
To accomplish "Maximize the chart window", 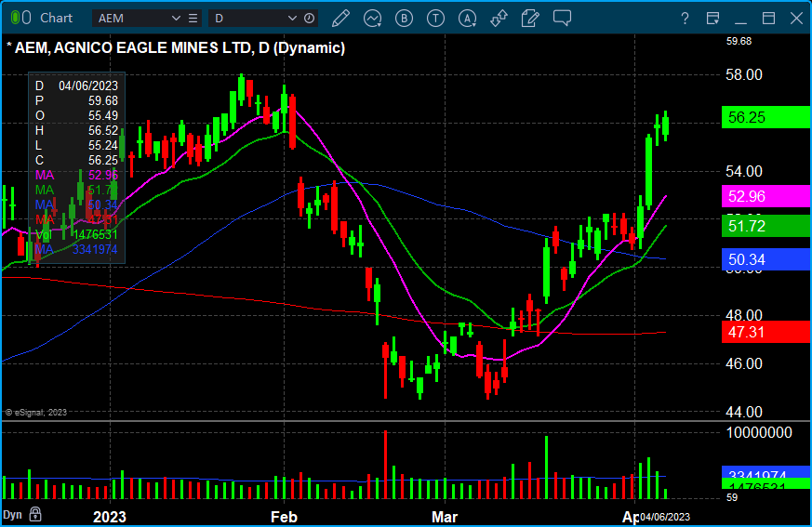I will (768, 18).
